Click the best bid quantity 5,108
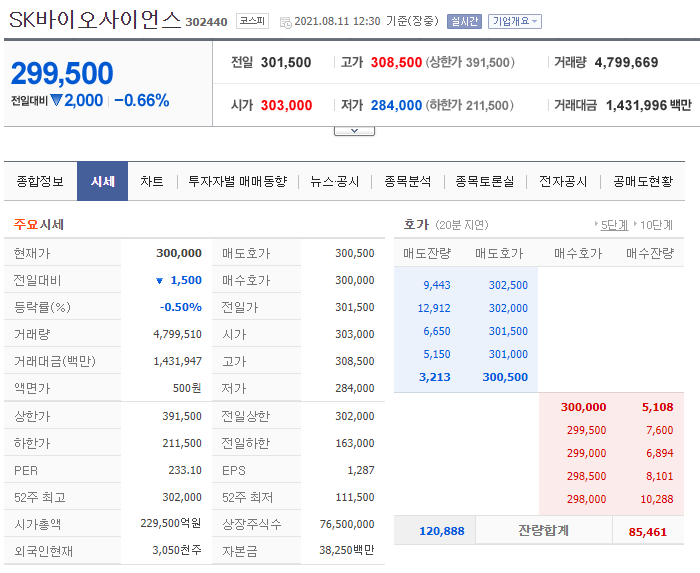The width and height of the screenshot is (700, 573). point(658,407)
